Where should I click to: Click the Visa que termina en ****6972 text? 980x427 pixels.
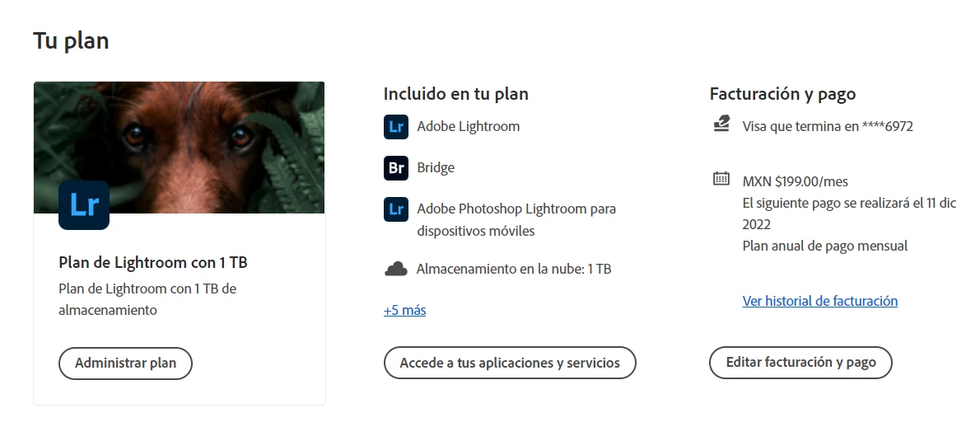[828, 126]
